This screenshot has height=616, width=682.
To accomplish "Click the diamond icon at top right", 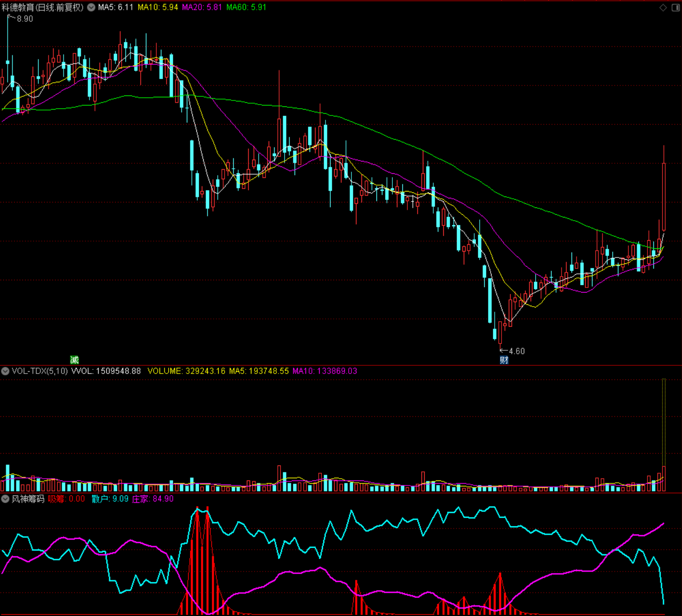I will click(x=663, y=7).
